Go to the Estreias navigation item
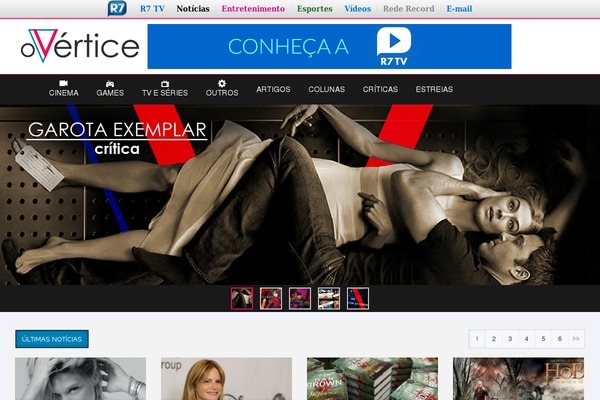This screenshot has height=400, width=600. tap(434, 89)
